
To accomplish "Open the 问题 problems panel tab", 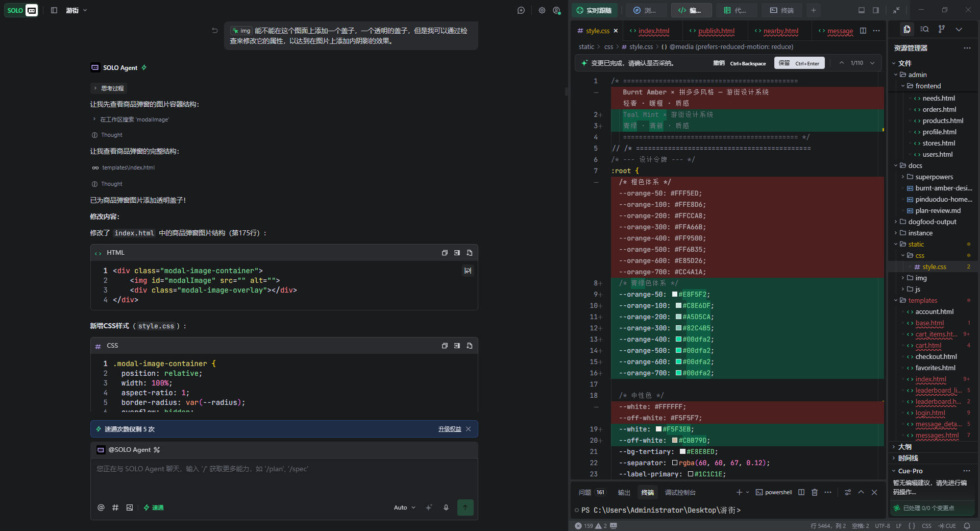I will pos(592,492).
